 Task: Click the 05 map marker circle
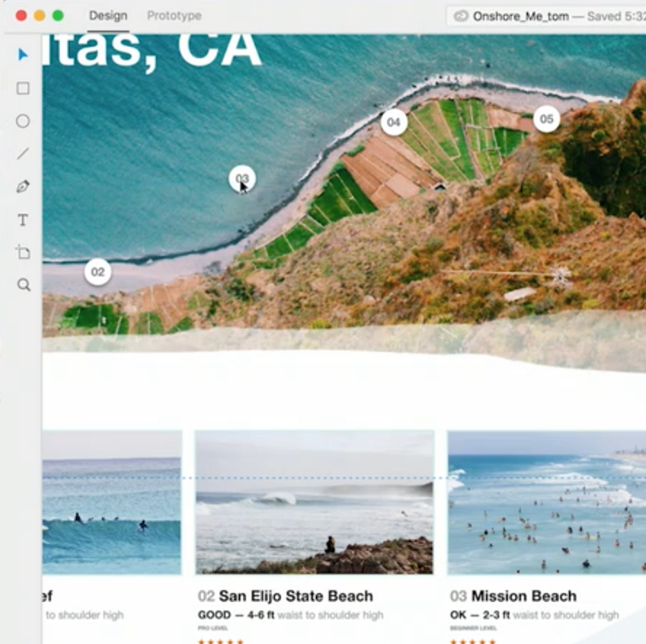point(547,119)
